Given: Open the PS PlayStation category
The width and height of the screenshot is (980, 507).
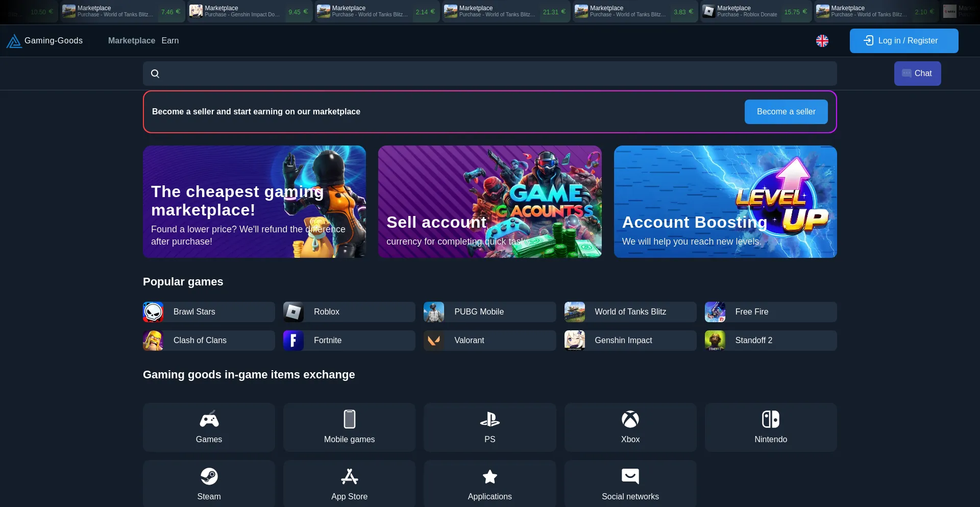Looking at the screenshot, I should tap(490, 427).
